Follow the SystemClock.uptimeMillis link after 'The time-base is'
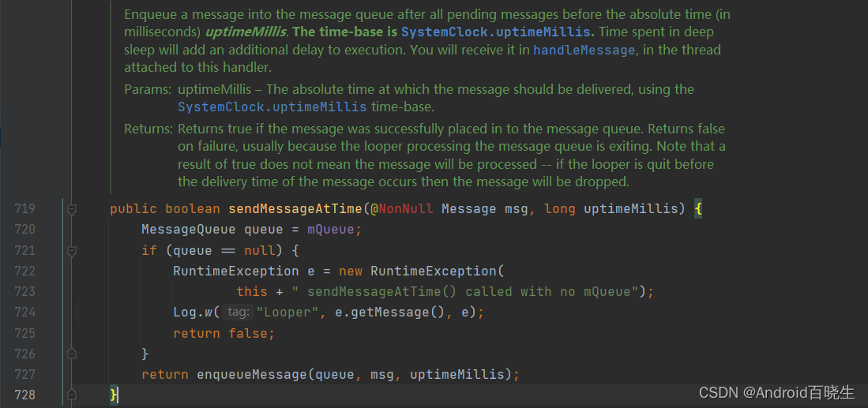Screen dimensions: 868x408 (x=497, y=32)
